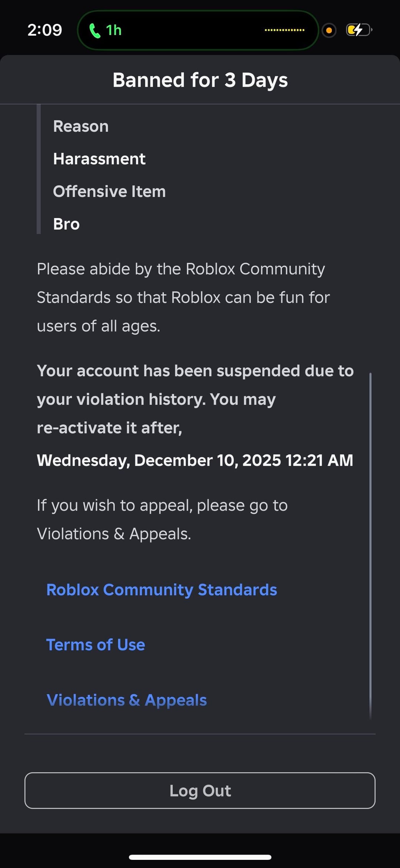Tap the "Bro" offensive item text
The image size is (400, 868).
66,224
